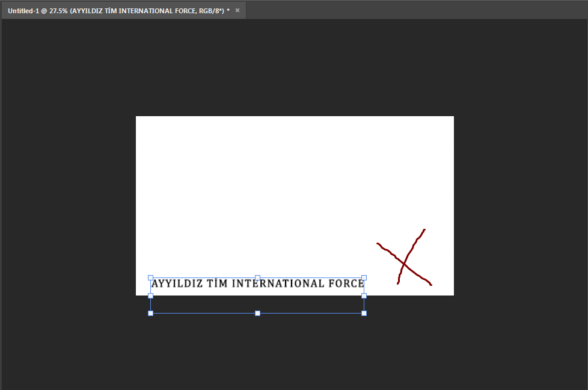This screenshot has width=588, height=390.
Task: Click the top-left text box handle
Action: pos(151,278)
